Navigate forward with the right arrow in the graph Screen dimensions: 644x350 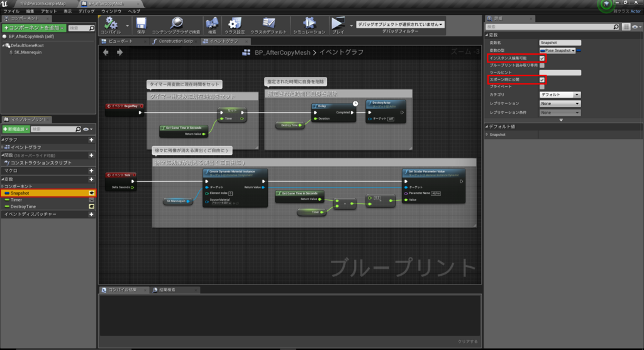click(x=119, y=52)
